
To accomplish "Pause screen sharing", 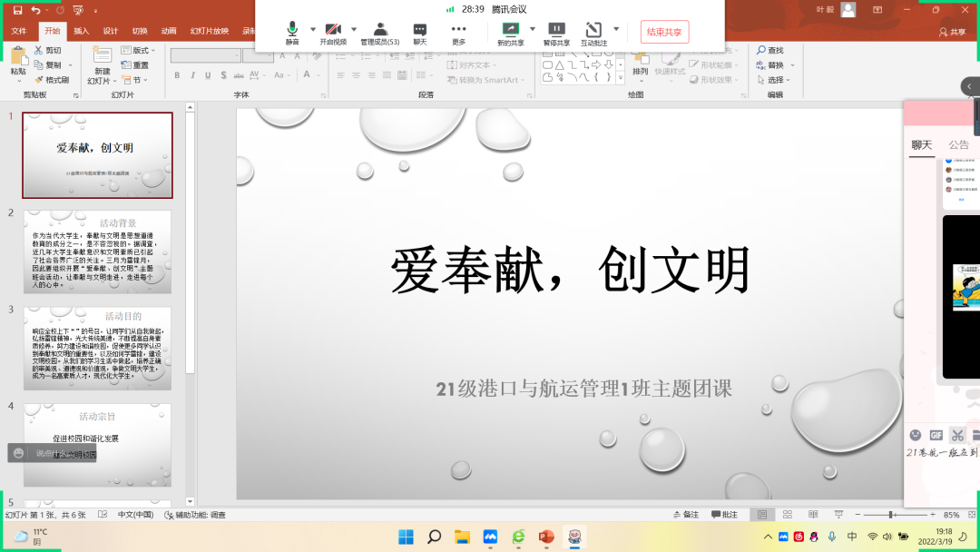I will (556, 30).
